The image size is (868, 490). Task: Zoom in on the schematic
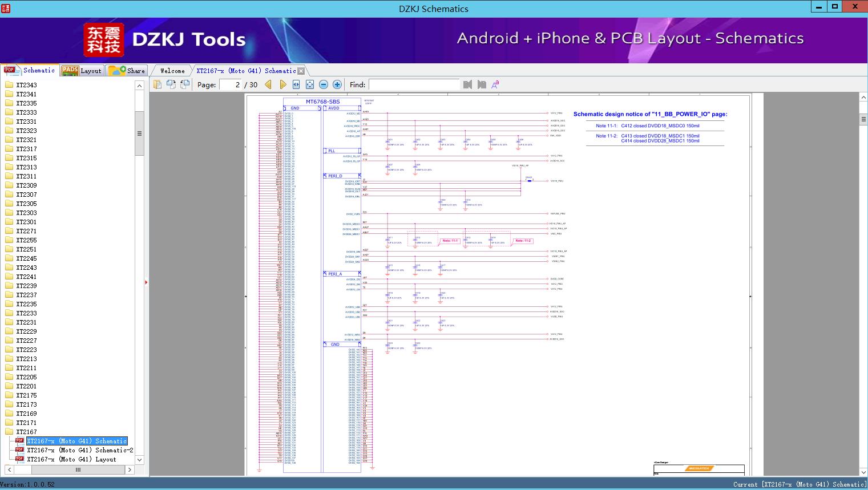coord(337,84)
